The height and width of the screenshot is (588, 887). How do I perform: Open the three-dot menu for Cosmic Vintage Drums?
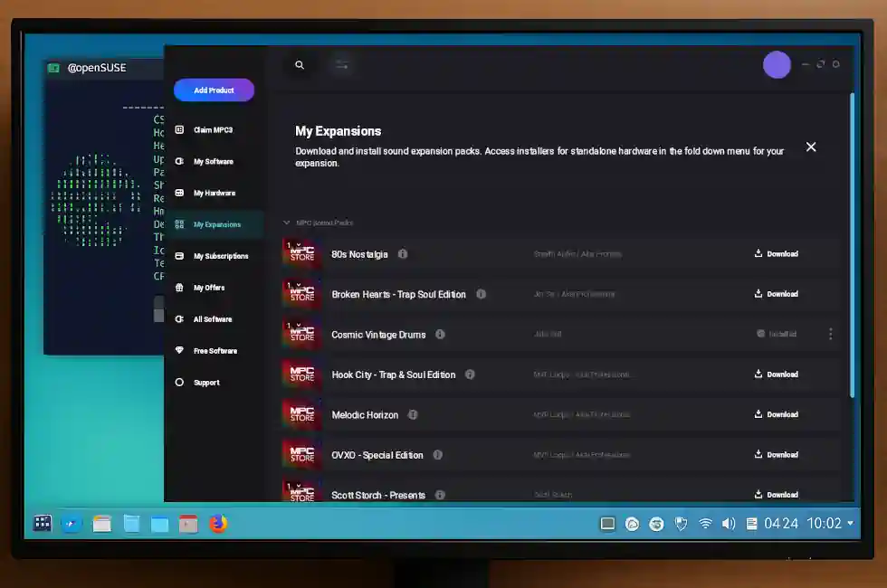tap(830, 334)
